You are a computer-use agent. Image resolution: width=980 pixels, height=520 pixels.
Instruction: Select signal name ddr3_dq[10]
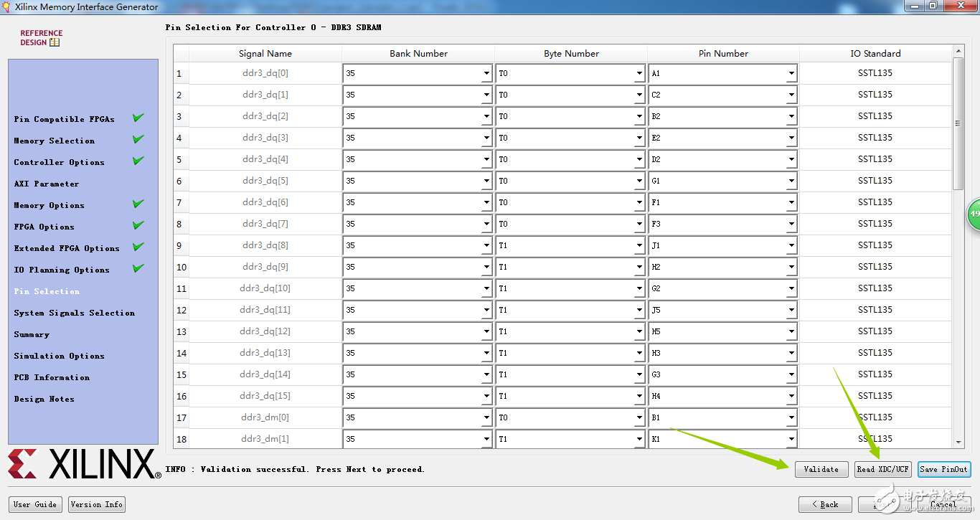coord(265,288)
